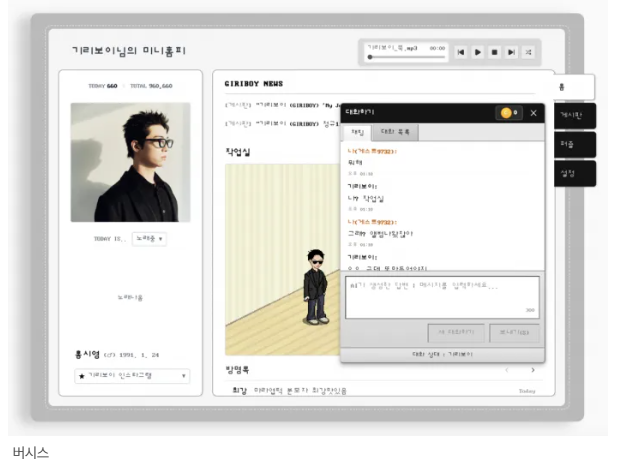Close the 대화하기 chat window
Image resolution: width=620 pixels, height=472 pixels.
point(533,113)
